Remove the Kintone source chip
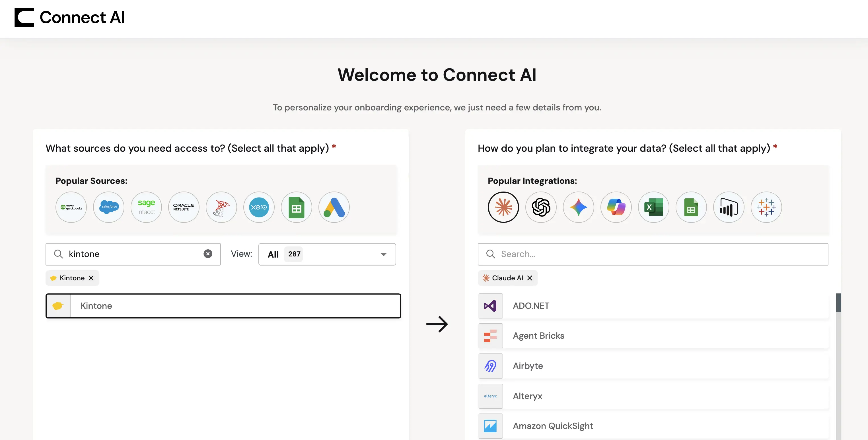Viewport: 868px width, 440px height. pyautogui.click(x=91, y=278)
